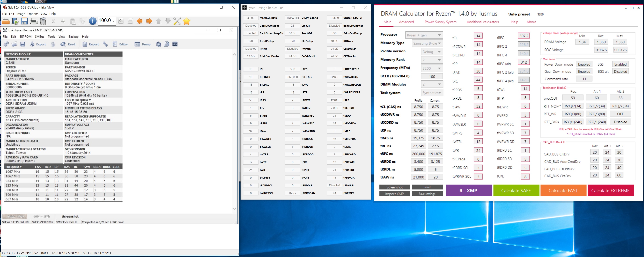Open the IrfanView zoom percentage dropdown
Viewport: 644px width, 257px height.
[x=114, y=21]
